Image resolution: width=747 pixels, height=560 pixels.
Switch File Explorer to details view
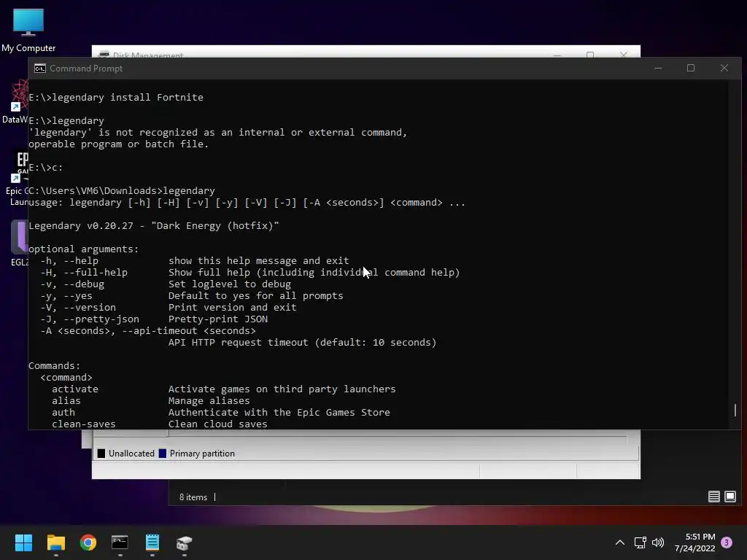click(x=713, y=497)
